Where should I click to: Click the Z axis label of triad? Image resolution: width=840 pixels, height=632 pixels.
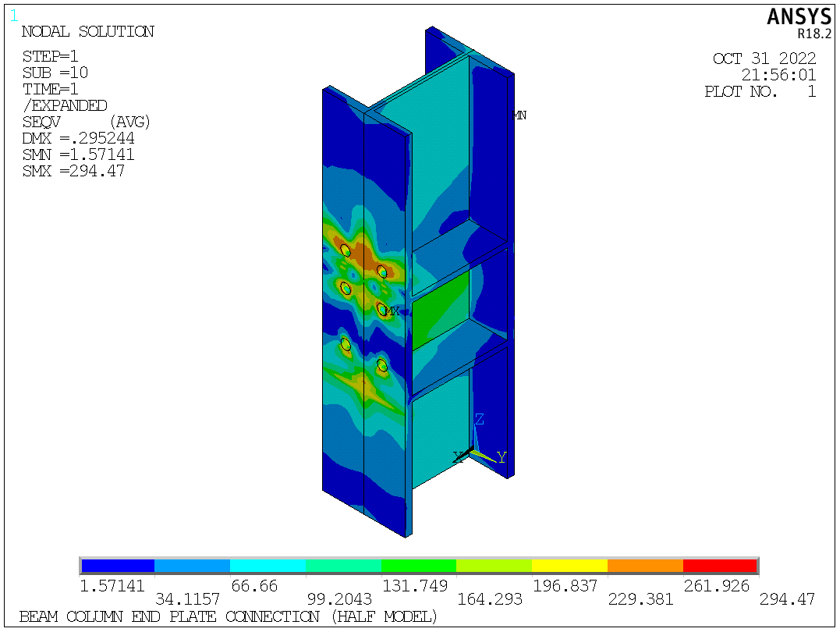[479, 420]
